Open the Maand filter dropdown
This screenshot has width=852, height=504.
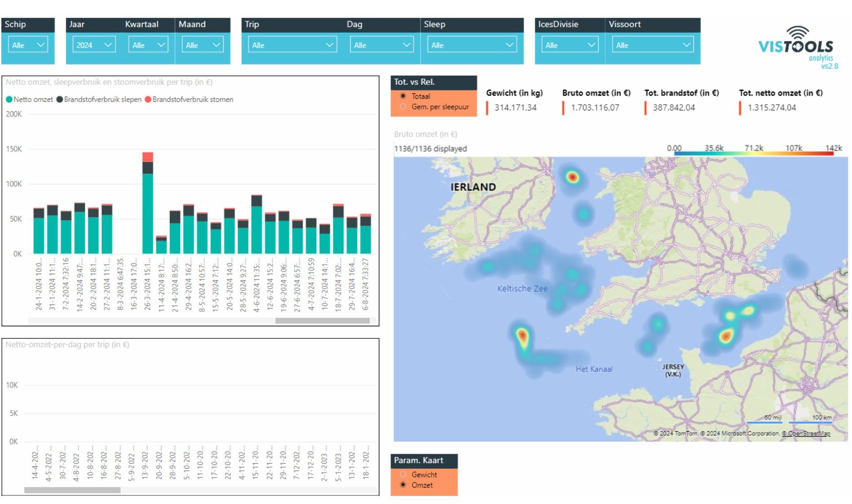tap(202, 45)
